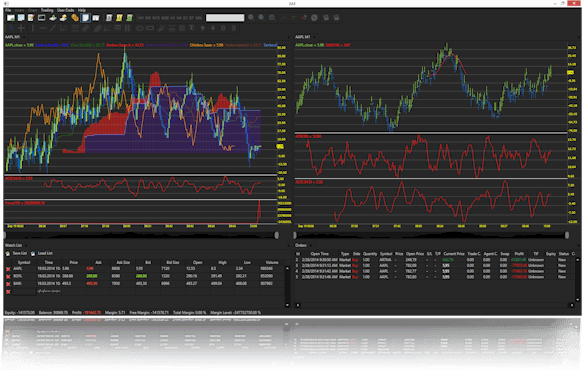Click the grey gear icon in toolbar
This screenshot has width=583, height=371.
coord(315,17)
